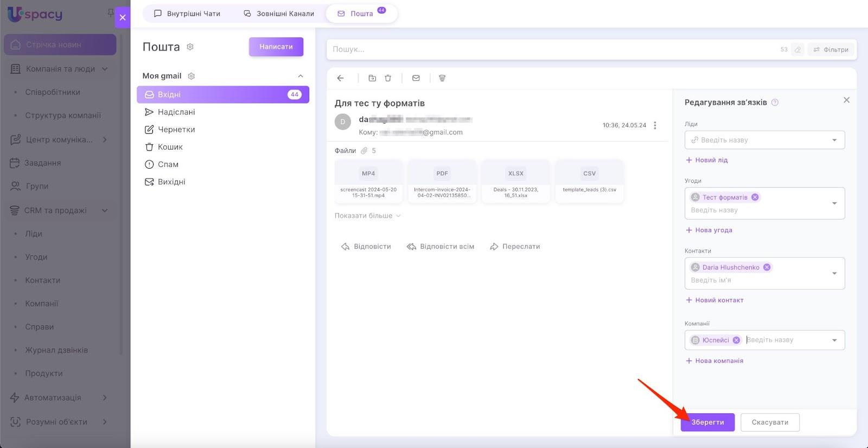Switch to Внутрішні Чати tab

pyautogui.click(x=187, y=14)
